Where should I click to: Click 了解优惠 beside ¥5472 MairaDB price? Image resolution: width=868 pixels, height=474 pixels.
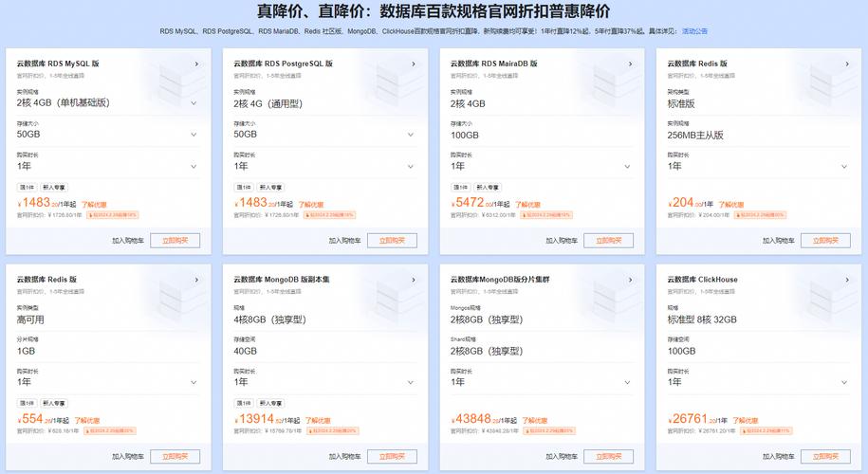click(527, 205)
